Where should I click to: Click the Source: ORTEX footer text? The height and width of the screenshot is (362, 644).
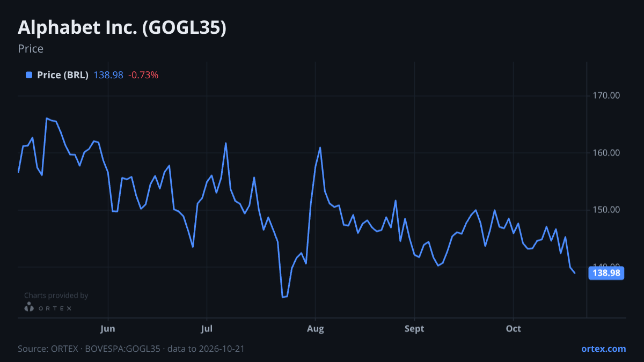[x=131, y=349]
